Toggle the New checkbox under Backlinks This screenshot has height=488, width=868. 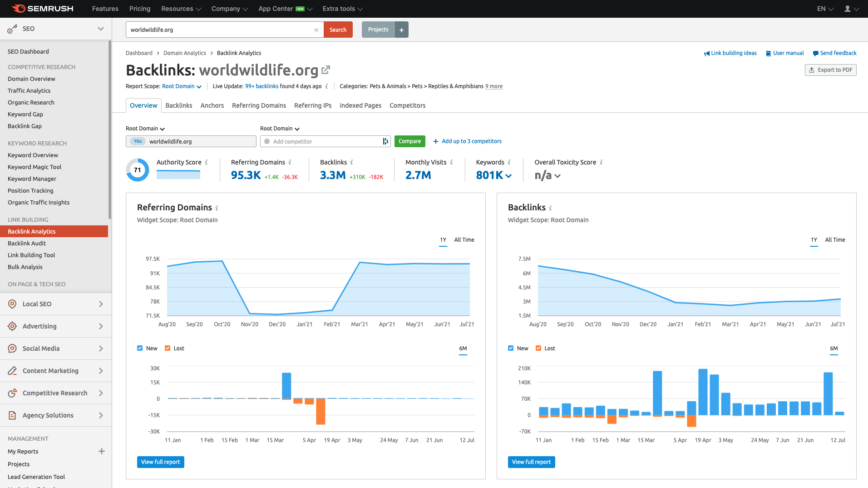(x=510, y=348)
